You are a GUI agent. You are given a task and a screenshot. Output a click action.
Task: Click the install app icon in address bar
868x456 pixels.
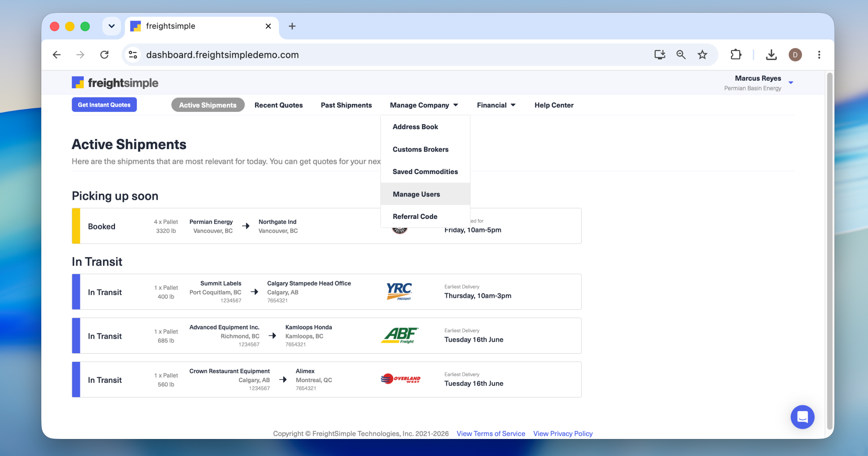tap(660, 55)
